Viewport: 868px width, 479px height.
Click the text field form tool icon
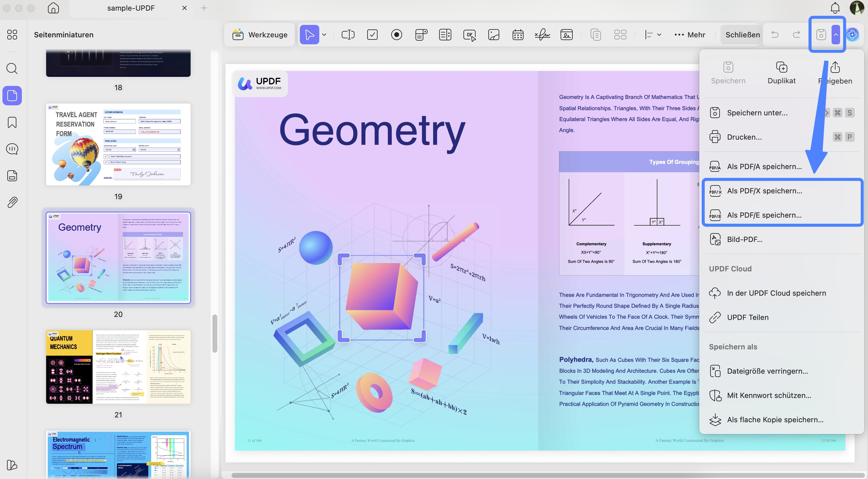[348, 35]
